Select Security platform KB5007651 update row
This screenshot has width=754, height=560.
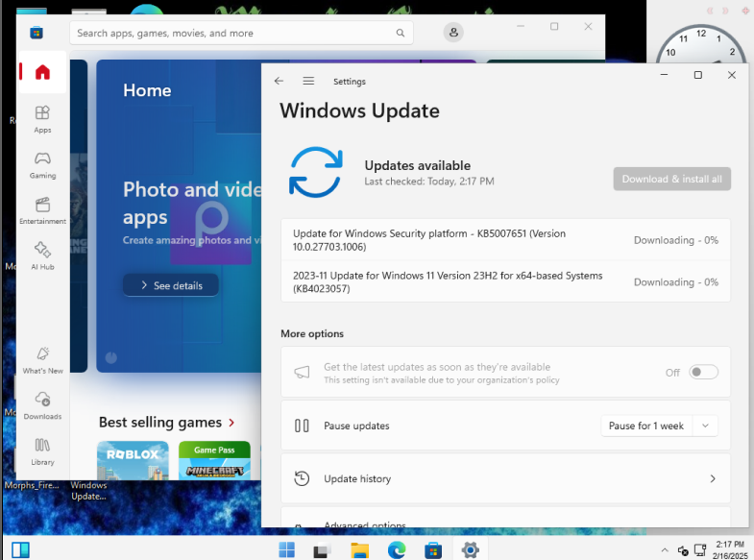505,240
